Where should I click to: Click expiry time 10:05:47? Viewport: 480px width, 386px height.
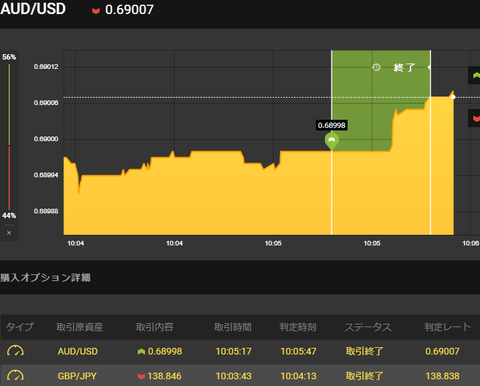click(298, 351)
